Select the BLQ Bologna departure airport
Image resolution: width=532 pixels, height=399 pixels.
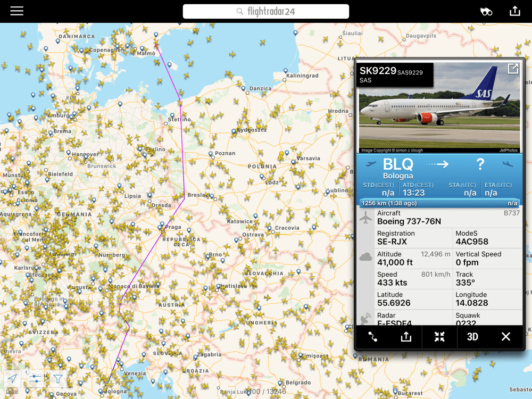(x=397, y=168)
